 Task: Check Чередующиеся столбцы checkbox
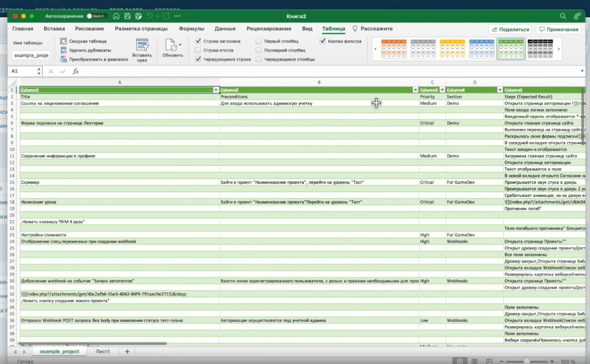tap(259, 59)
